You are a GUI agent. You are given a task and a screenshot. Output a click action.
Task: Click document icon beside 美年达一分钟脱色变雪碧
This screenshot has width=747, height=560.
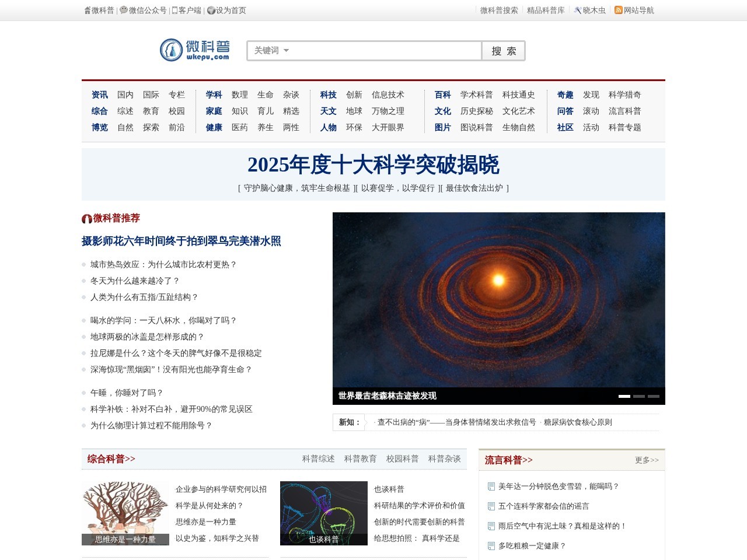pos(491,487)
